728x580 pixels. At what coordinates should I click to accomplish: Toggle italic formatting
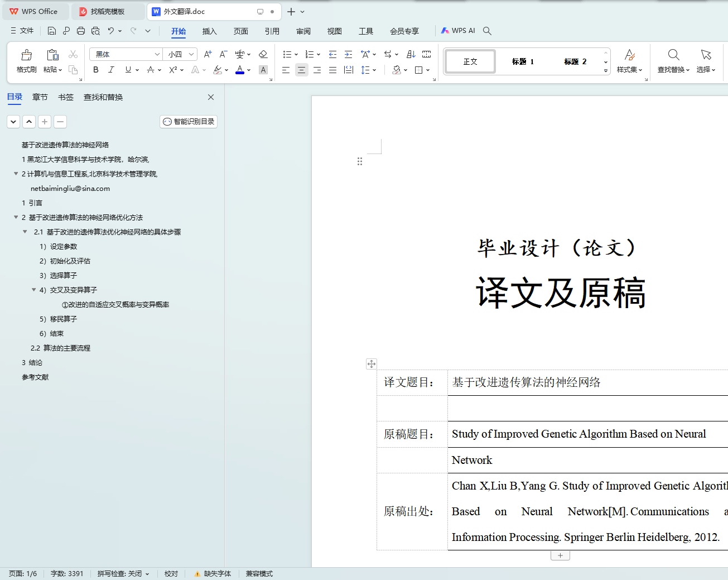111,70
